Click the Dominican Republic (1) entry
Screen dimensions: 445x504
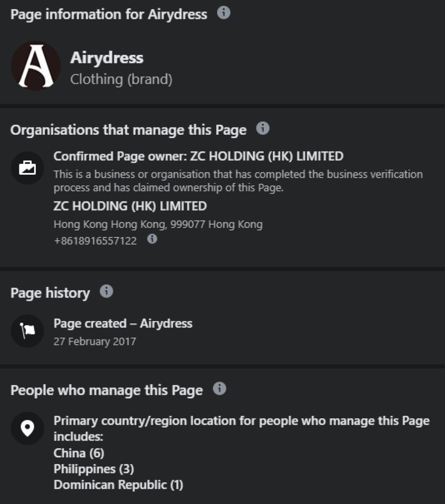(x=118, y=485)
